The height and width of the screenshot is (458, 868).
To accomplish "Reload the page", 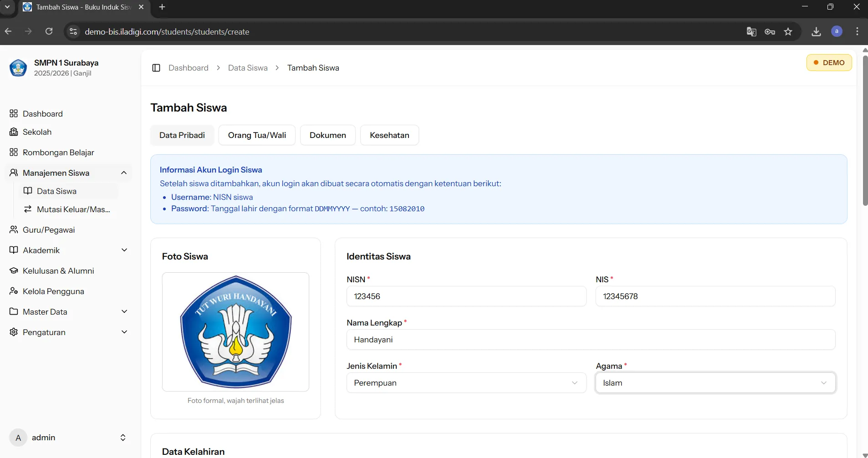I will 49,31.
